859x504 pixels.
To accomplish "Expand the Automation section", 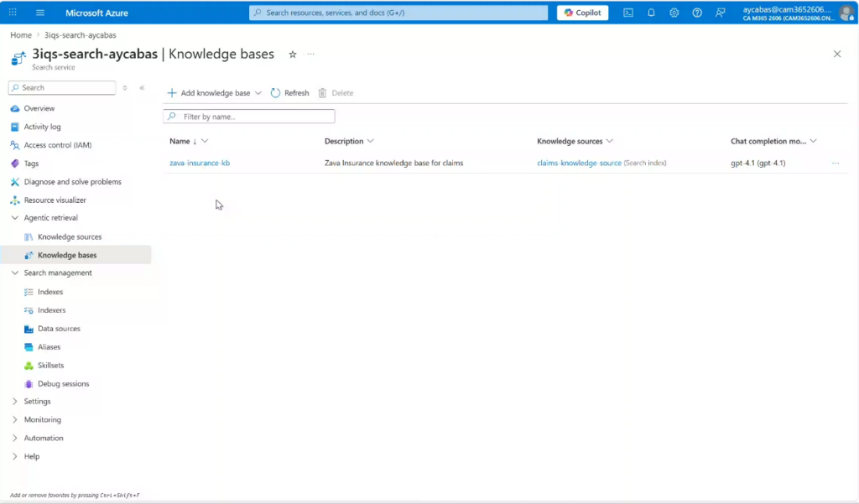I will pos(15,438).
